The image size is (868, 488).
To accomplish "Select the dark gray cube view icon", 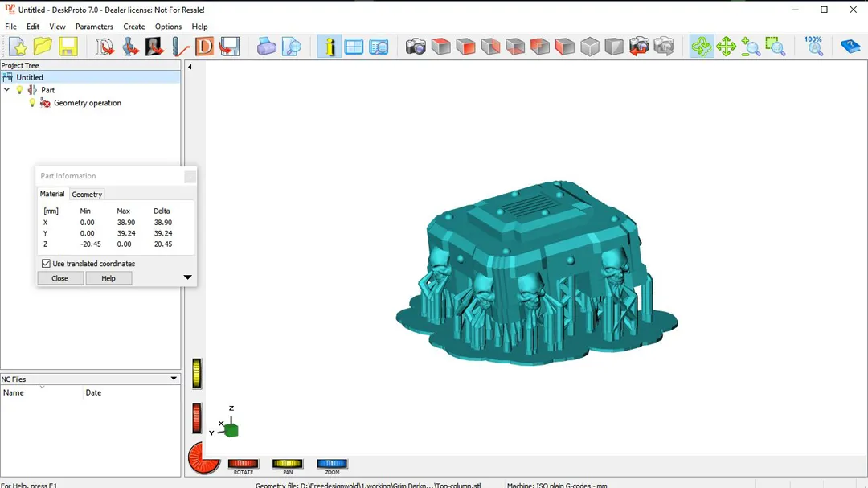I will (x=614, y=47).
